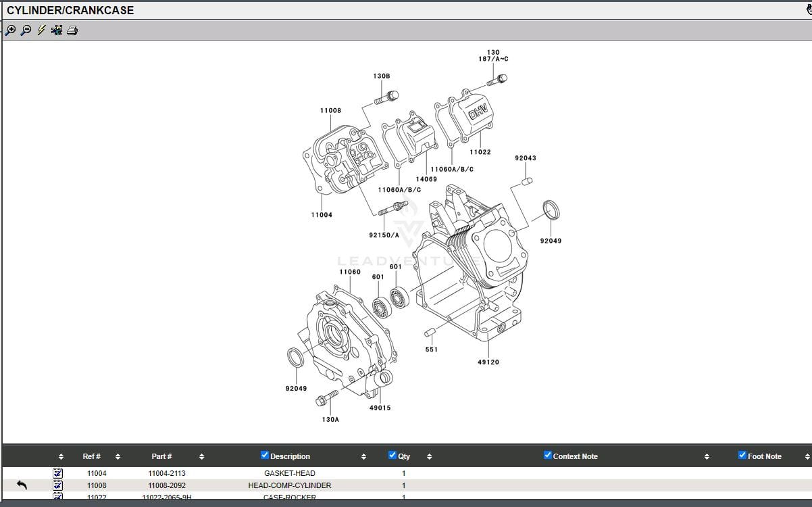Viewport: 812px width, 507px height.
Task: Click the Context Note sort arrows
Action: click(707, 456)
